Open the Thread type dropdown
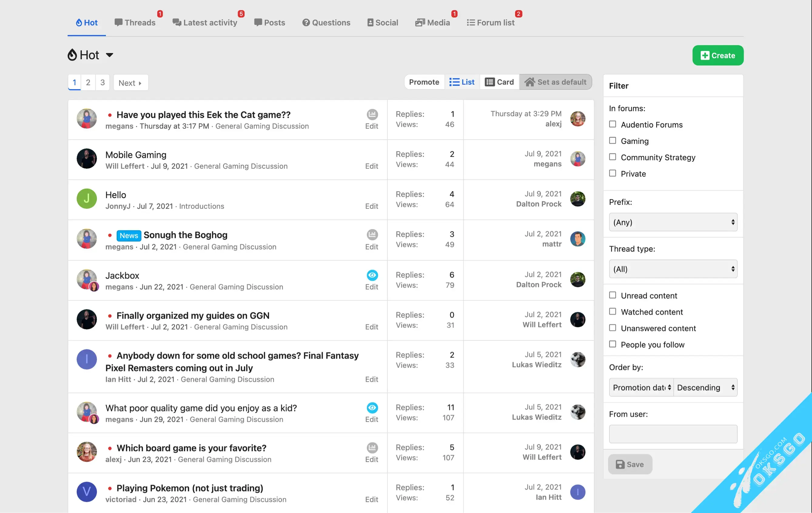The width and height of the screenshot is (812, 513). click(673, 269)
